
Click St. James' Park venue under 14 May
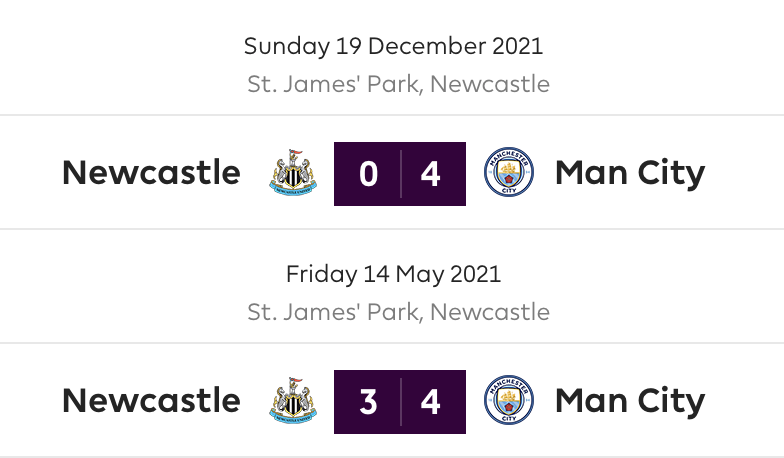click(x=398, y=312)
